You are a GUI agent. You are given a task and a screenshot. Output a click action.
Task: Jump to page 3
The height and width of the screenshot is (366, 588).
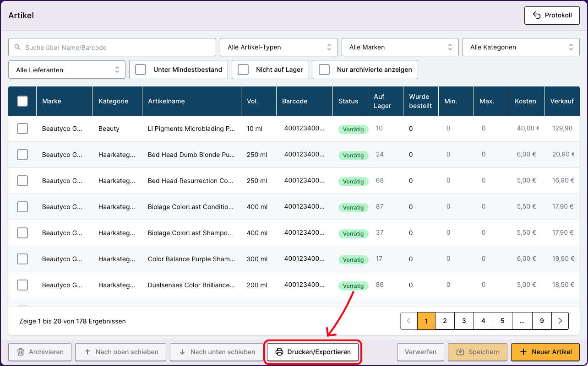click(x=464, y=321)
